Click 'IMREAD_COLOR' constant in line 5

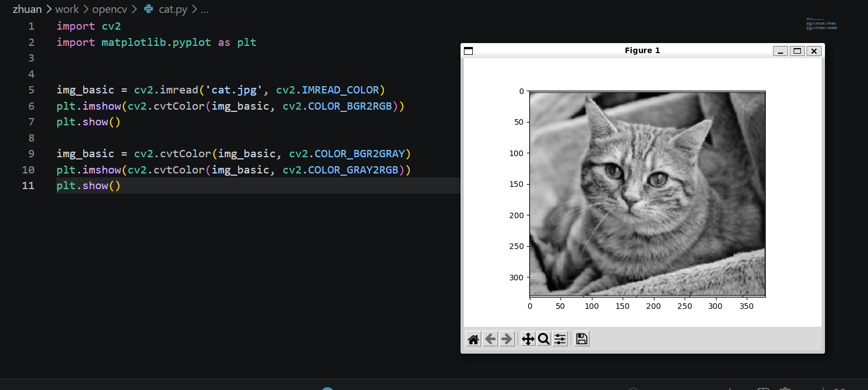(x=340, y=90)
